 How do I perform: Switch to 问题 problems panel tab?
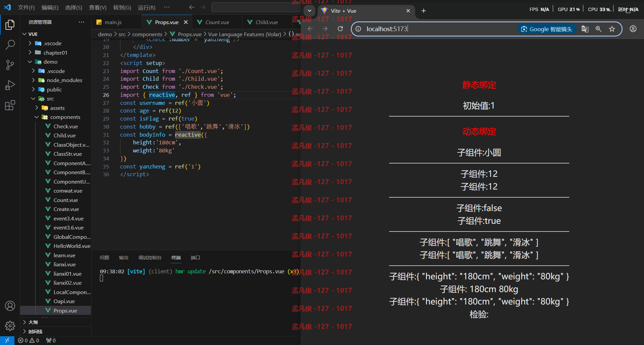[x=105, y=258]
